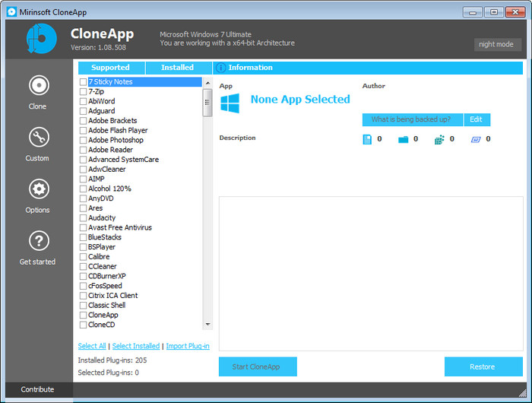Click the folders count folder icon
This screenshot has height=403, width=532.
(x=403, y=139)
